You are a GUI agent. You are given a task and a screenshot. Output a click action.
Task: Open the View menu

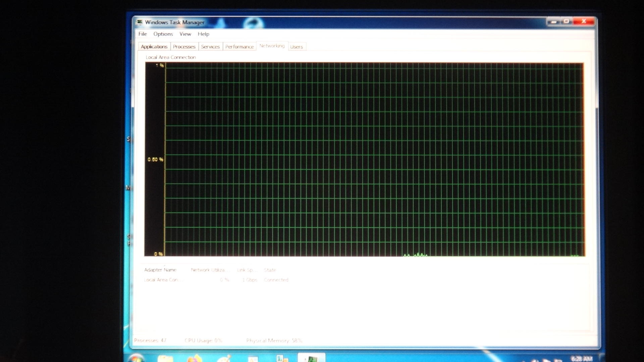(x=185, y=34)
